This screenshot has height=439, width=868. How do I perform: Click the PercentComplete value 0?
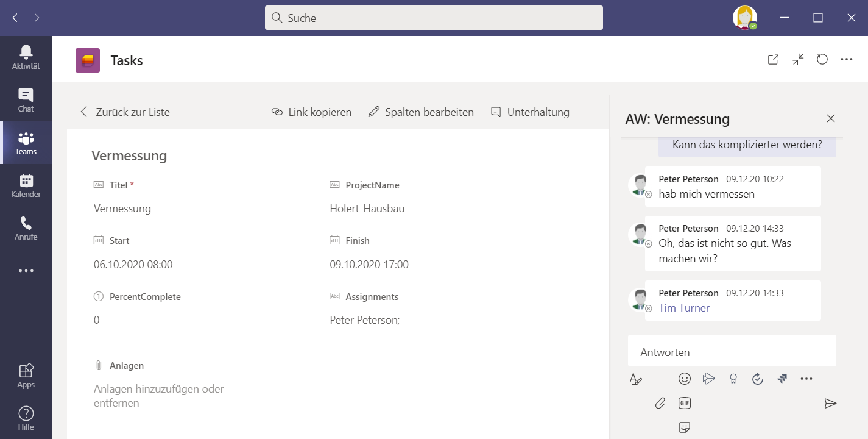coord(97,320)
